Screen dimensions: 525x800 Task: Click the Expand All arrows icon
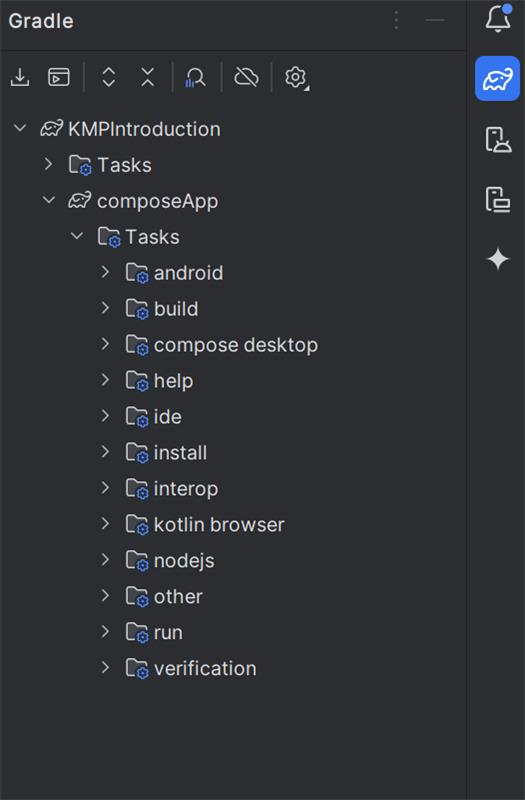109,78
